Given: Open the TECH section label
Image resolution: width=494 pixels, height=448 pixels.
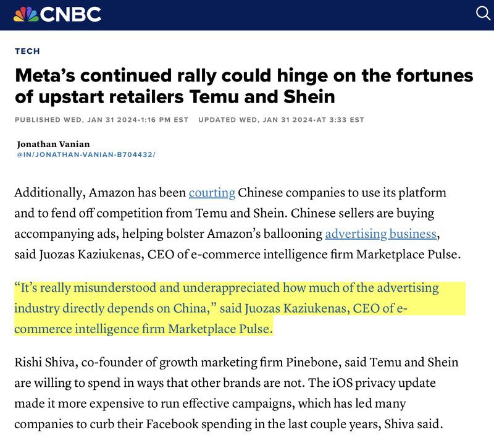Looking at the screenshot, I should pyautogui.click(x=27, y=51).
